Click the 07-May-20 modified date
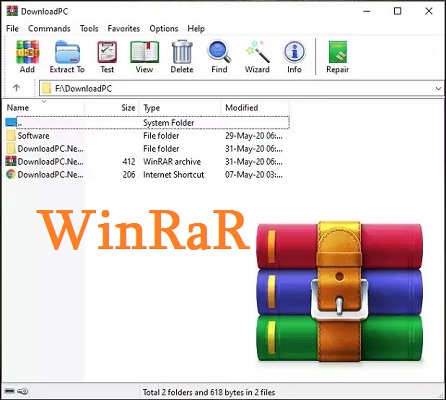This screenshot has width=446, height=400. [254, 175]
